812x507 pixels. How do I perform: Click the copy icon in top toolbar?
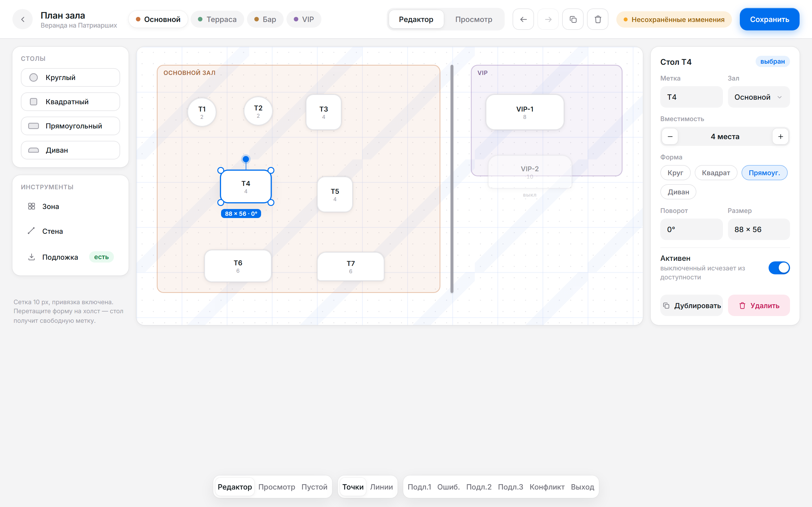coord(573,19)
